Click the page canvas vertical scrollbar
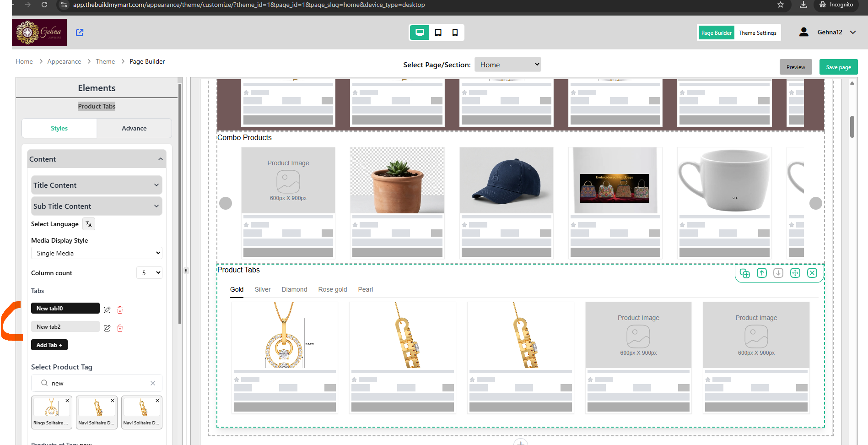The height and width of the screenshot is (445, 868). (852, 127)
